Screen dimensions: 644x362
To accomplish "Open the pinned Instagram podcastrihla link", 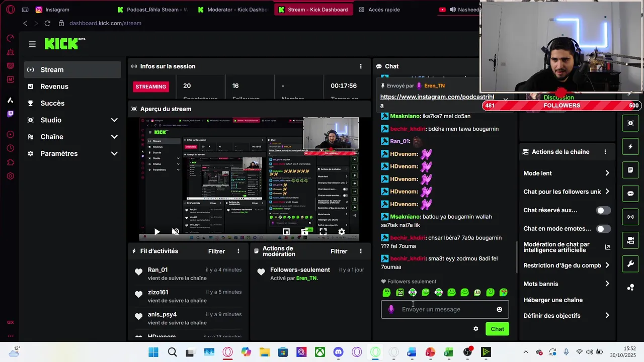I will click(437, 101).
